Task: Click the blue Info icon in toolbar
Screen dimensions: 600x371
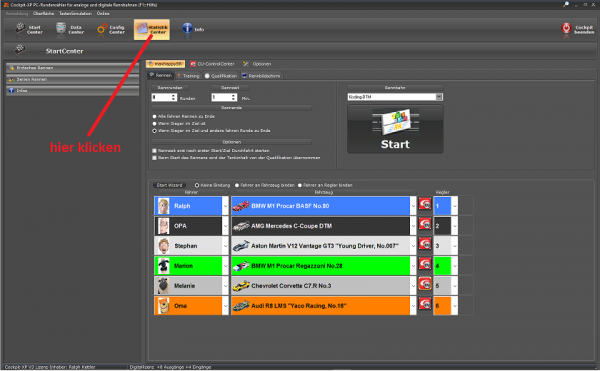Action: [x=187, y=29]
